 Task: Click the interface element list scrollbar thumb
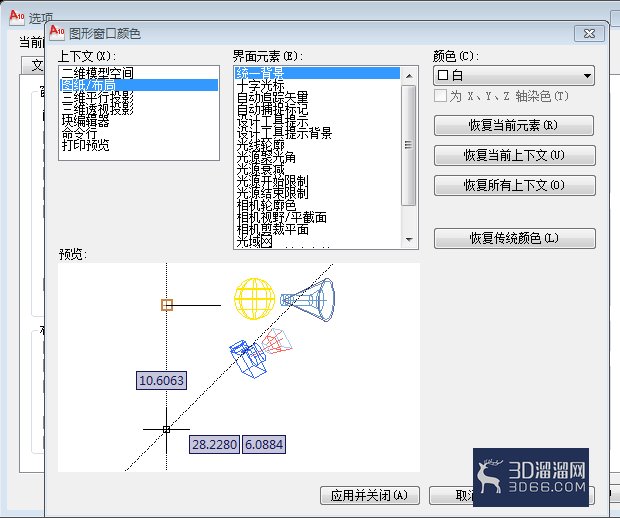409,145
